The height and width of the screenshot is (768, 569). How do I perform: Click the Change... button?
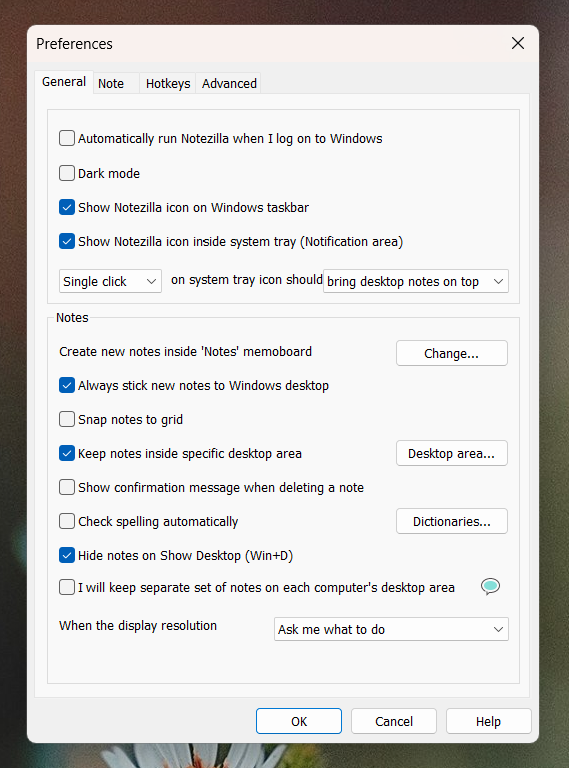(x=451, y=353)
